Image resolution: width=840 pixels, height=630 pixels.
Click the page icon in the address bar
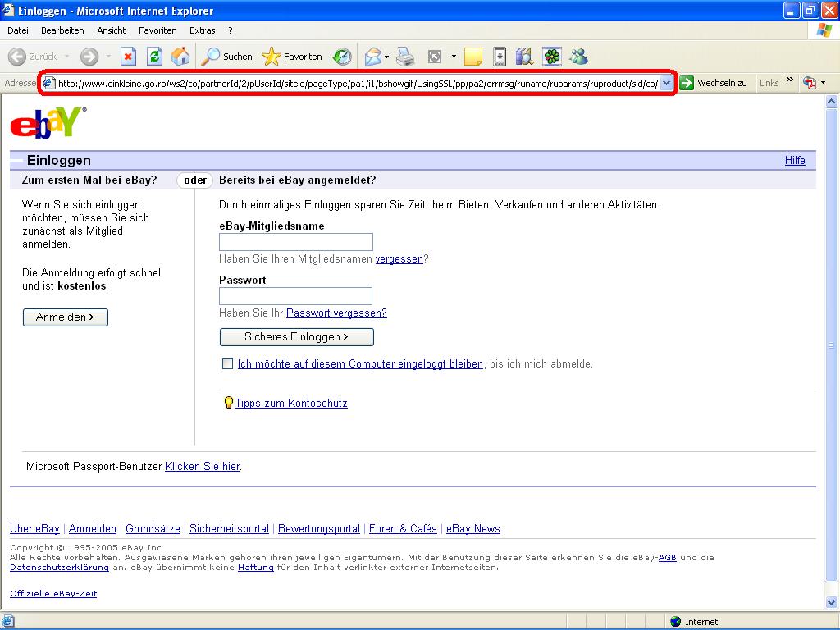click(48, 83)
